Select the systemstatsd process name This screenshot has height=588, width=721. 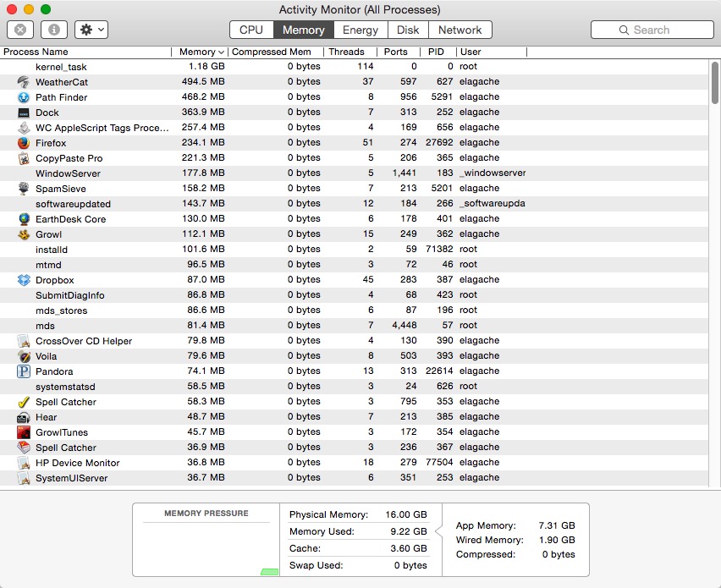tap(65, 387)
